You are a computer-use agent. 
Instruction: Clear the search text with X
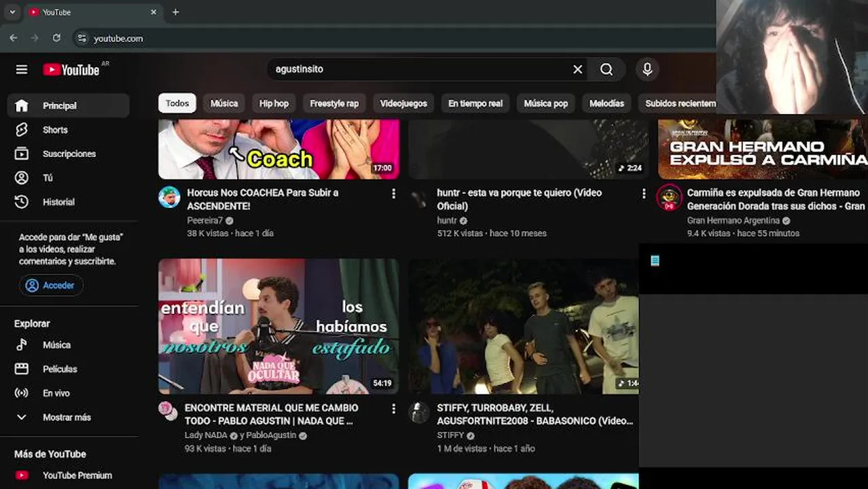578,69
